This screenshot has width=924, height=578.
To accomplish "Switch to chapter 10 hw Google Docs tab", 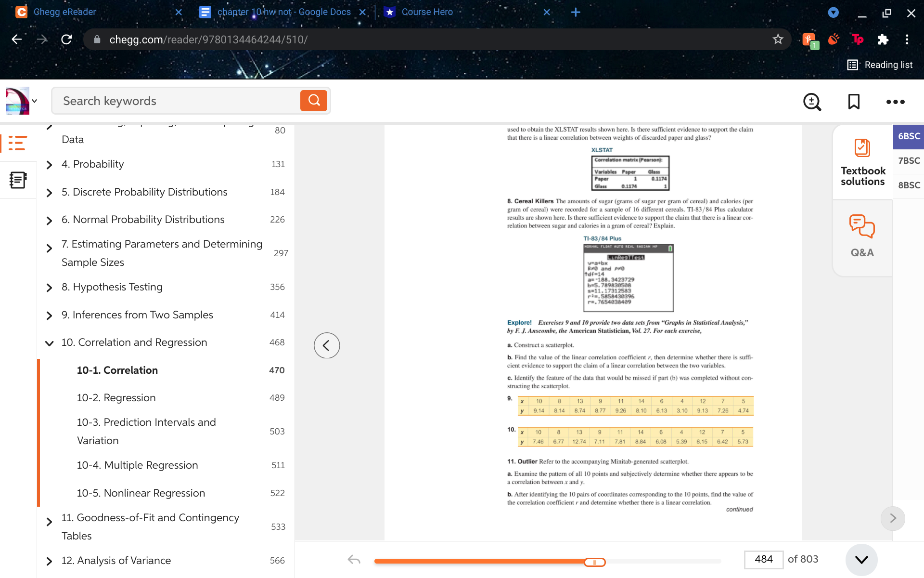I will [x=284, y=12].
